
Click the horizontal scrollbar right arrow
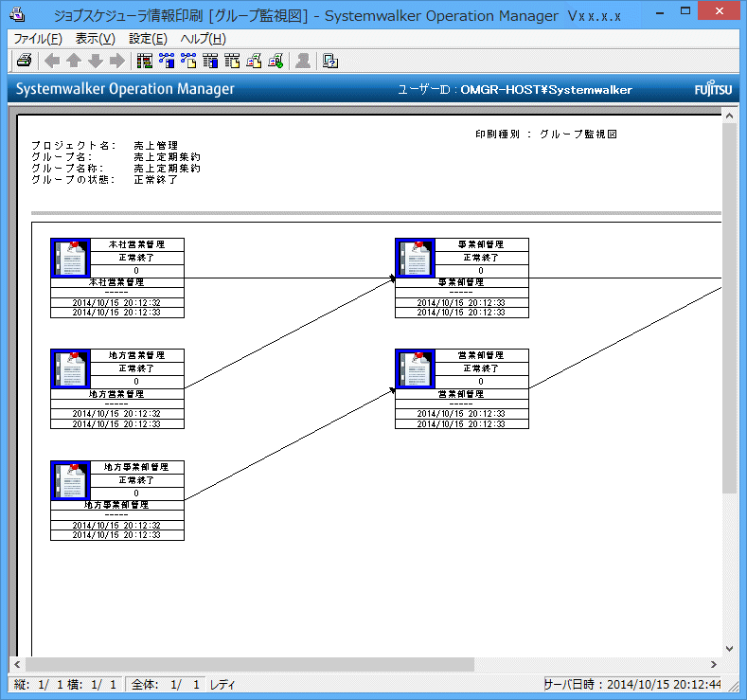(714, 664)
